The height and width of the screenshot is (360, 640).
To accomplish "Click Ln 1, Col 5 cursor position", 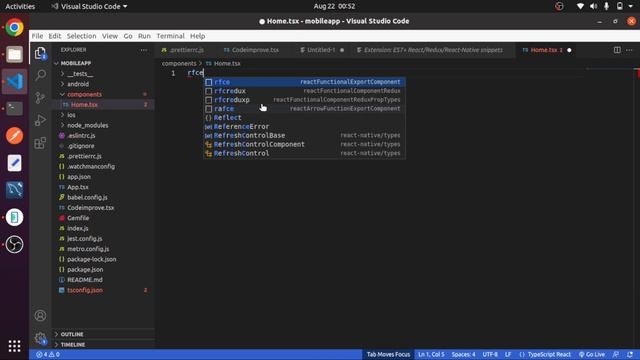I will click(431, 354).
